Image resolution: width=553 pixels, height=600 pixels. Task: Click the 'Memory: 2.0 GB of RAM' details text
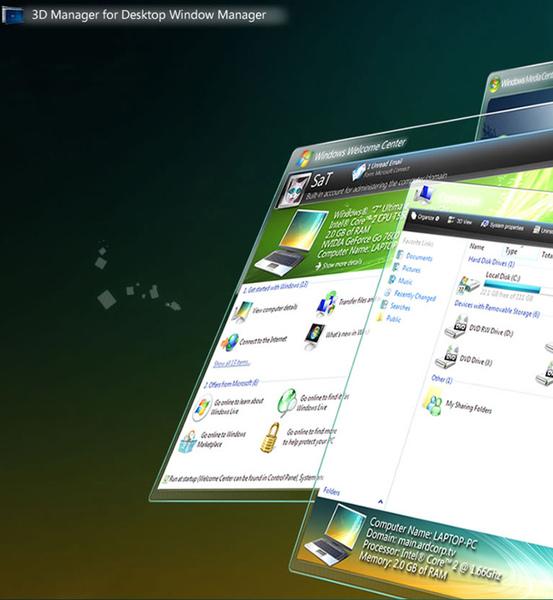403,564
